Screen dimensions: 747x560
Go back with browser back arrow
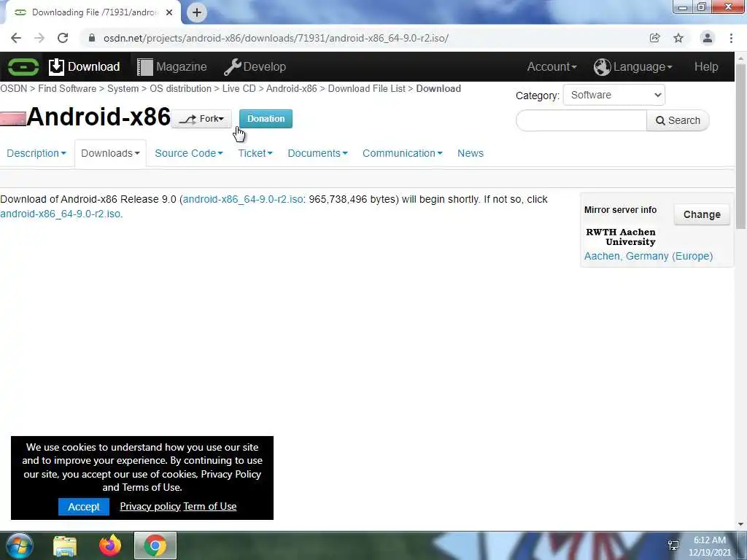pyautogui.click(x=16, y=38)
